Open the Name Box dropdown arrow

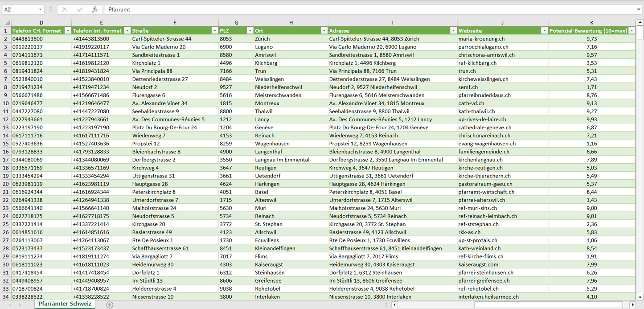[41, 9]
